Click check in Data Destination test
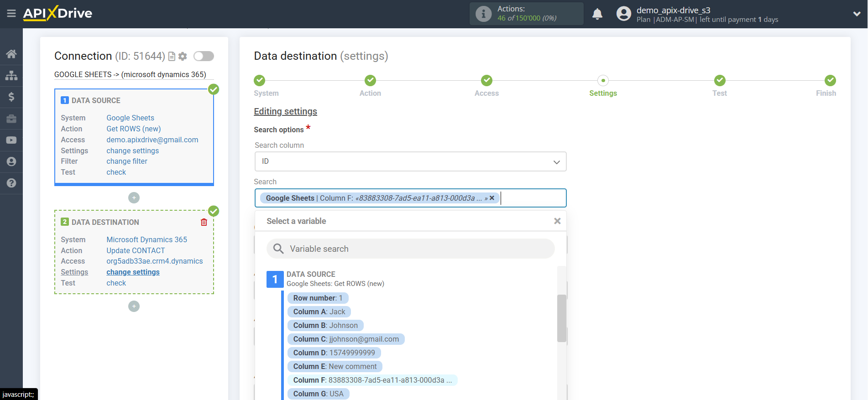Screen dimensions: 868x400 click(x=116, y=283)
